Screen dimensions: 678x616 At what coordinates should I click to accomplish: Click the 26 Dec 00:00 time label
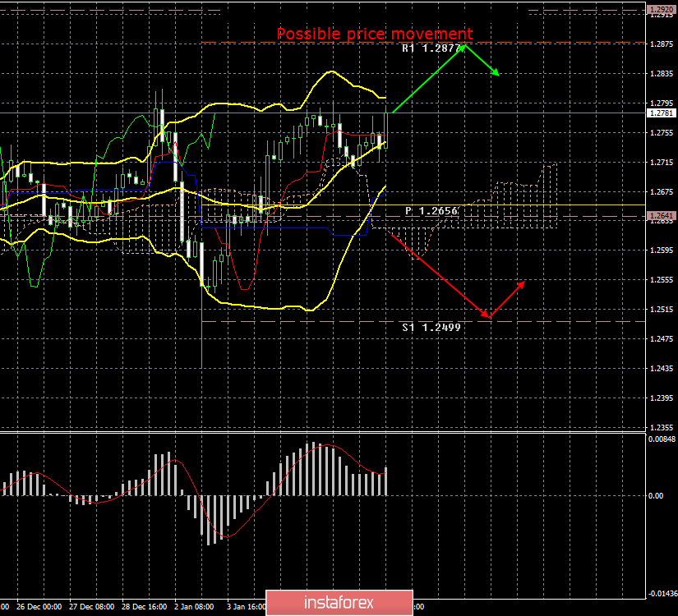(39, 606)
